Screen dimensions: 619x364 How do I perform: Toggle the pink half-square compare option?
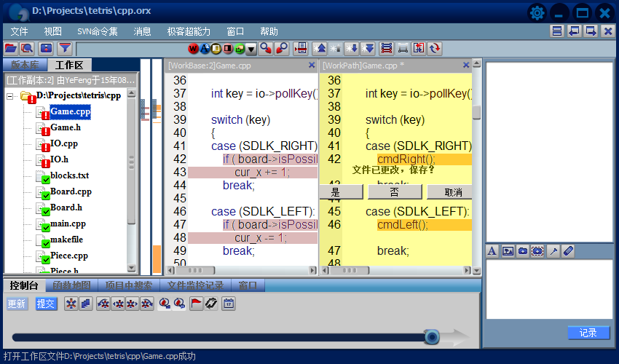228,49
